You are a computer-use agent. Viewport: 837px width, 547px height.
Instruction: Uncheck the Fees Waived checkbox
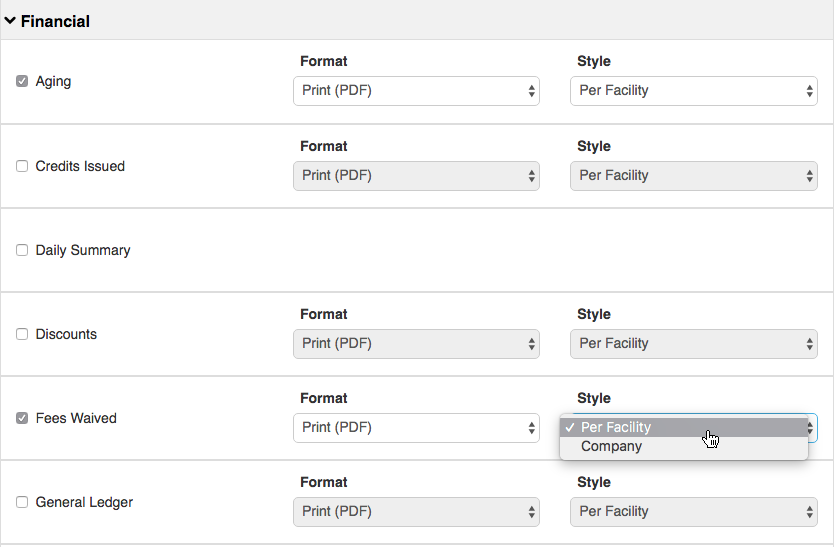(x=22, y=418)
